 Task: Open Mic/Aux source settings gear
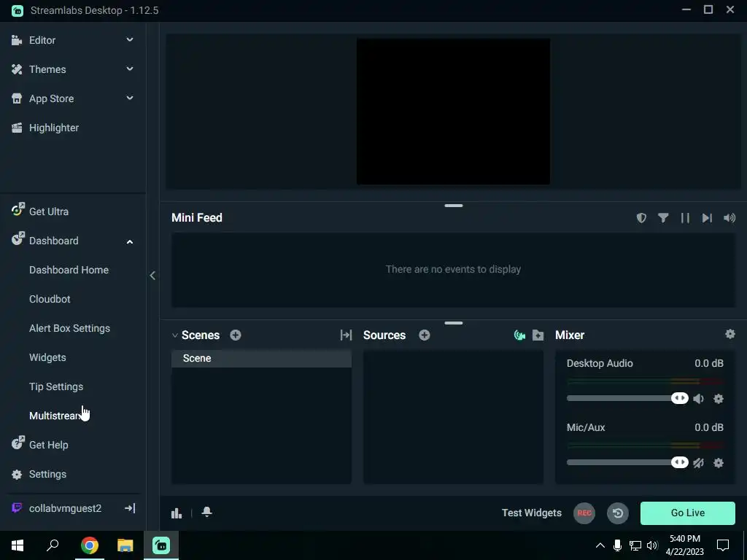[719, 463]
